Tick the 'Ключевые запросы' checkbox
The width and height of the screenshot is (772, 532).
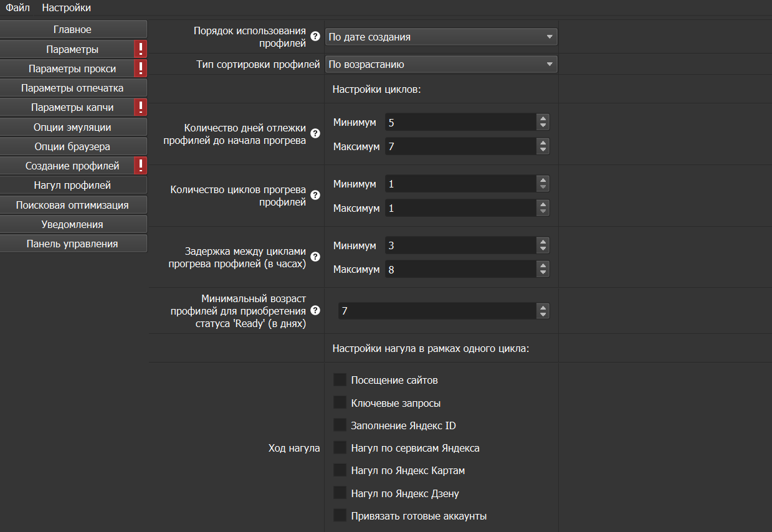point(340,402)
